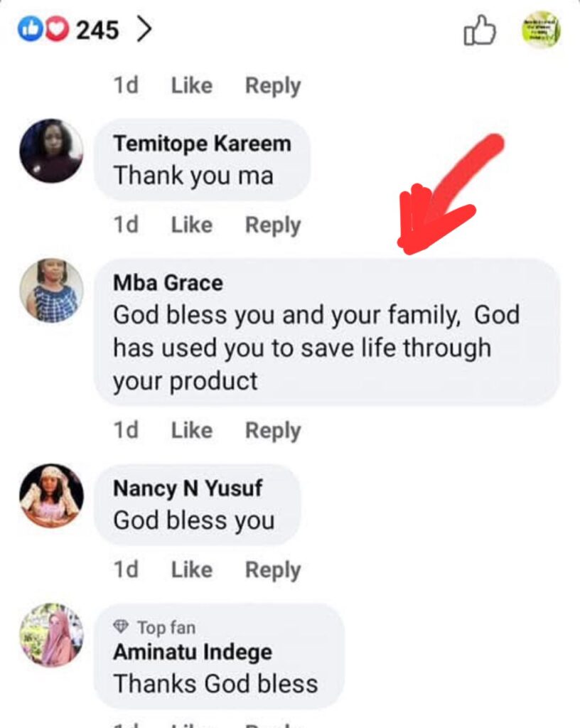
Task: Reply to Temitope Kareem's comment
Action: coord(273,225)
